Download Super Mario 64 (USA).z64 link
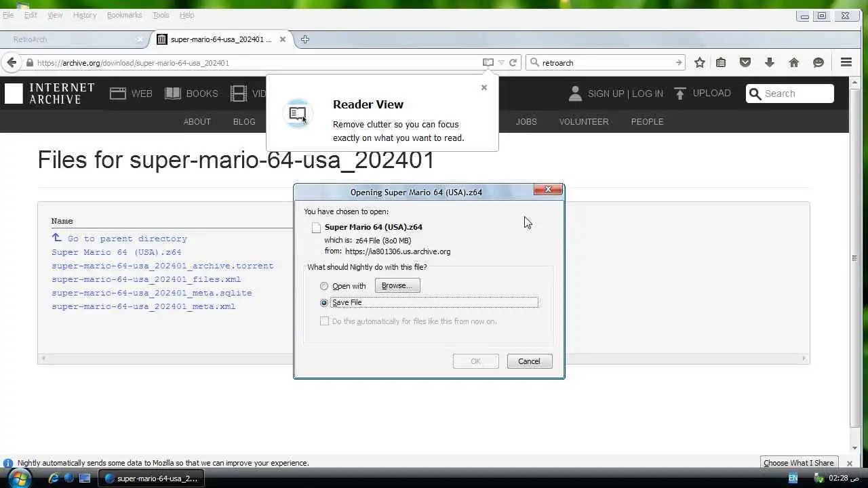The height and width of the screenshot is (488, 868). [x=117, y=252]
